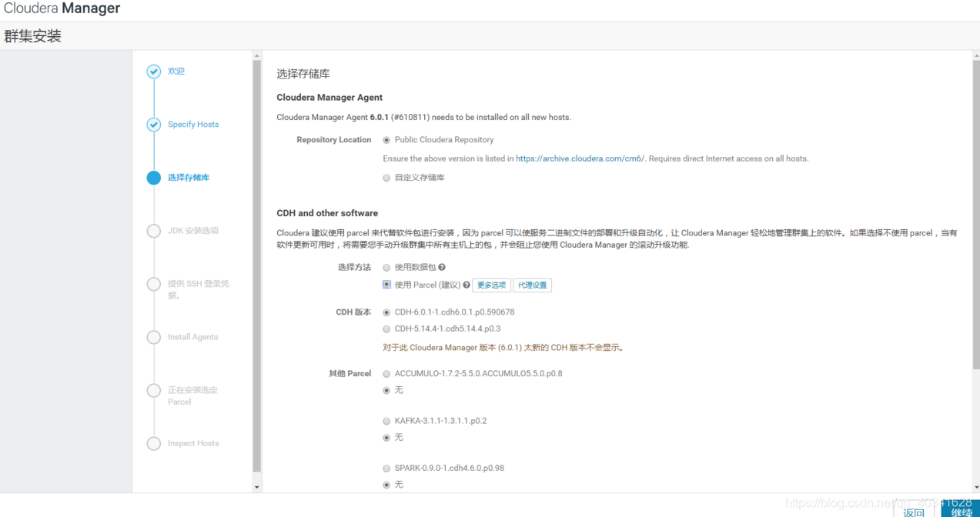Click the JDK 安装选项 step circle
Image resolution: width=980 pixels, height=517 pixels.
(154, 231)
